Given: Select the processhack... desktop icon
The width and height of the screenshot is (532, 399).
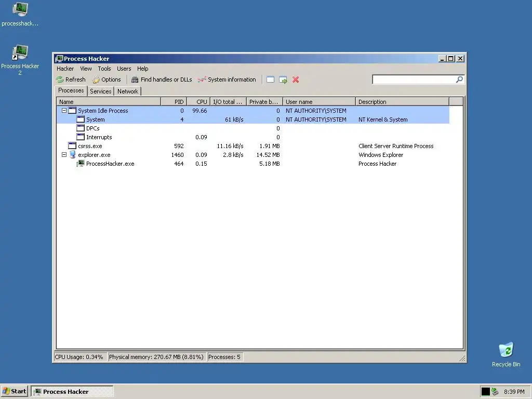Looking at the screenshot, I should pos(20,14).
